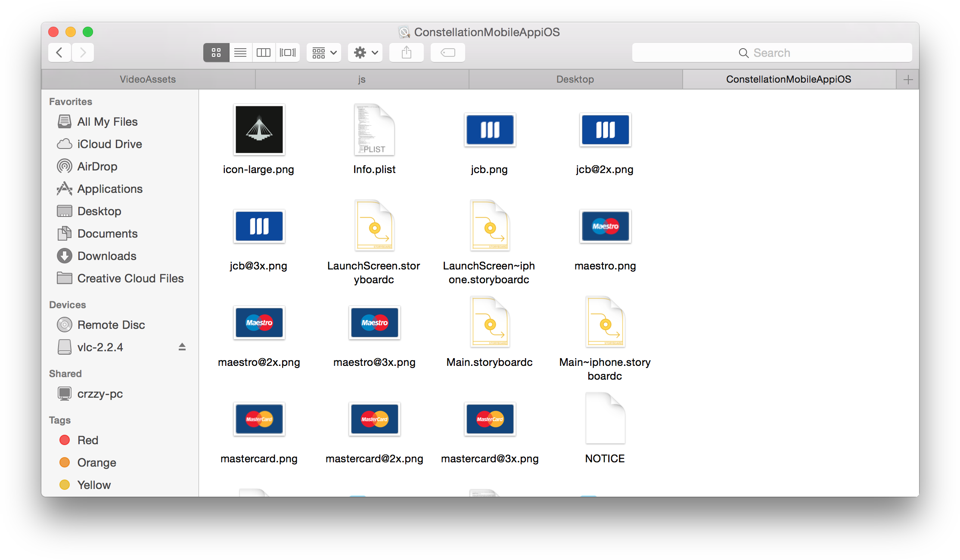Filter by Red tag
Viewport: 960px width, 560px height.
pyautogui.click(x=120, y=440)
